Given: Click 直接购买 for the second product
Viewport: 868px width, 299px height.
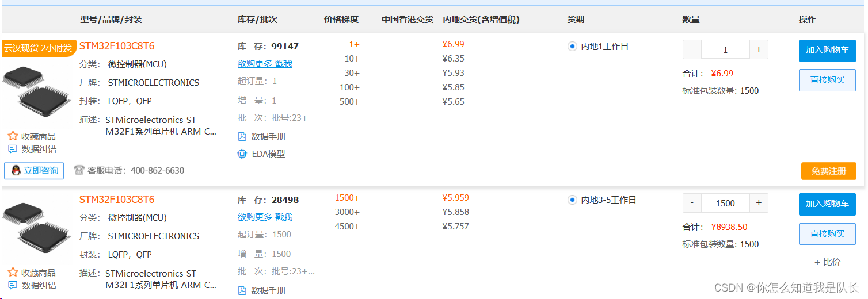Looking at the screenshot, I should pyautogui.click(x=827, y=233).
